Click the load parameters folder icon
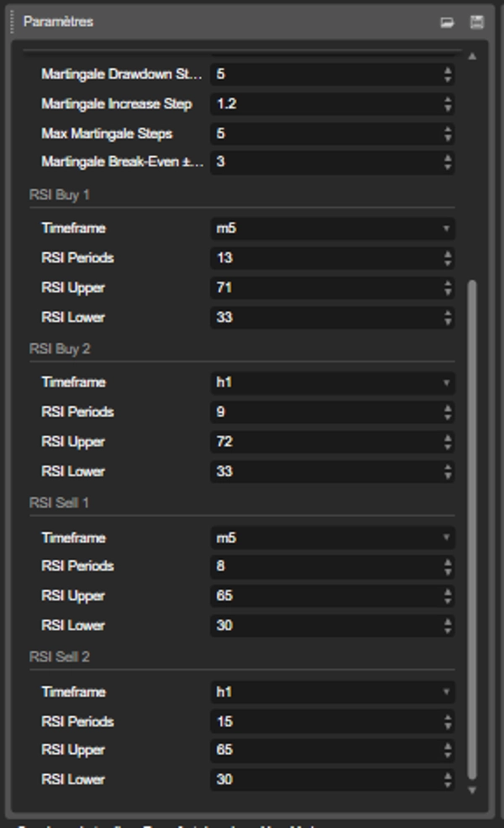This screenshot has height=828, width=504. (x=447, y=23)
